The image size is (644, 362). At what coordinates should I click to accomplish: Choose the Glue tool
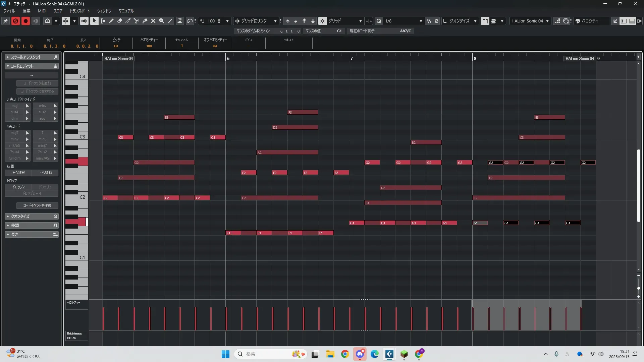[145, 21]
